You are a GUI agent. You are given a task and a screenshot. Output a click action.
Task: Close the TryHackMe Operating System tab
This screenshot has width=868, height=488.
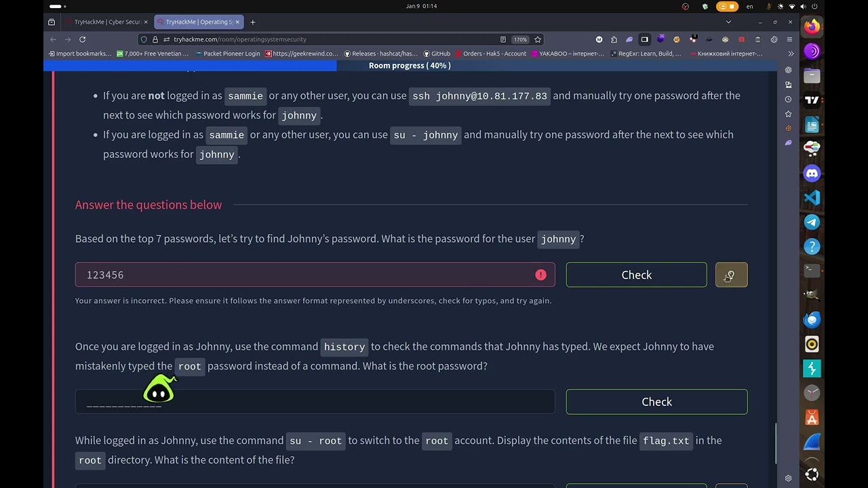[237, 22]
